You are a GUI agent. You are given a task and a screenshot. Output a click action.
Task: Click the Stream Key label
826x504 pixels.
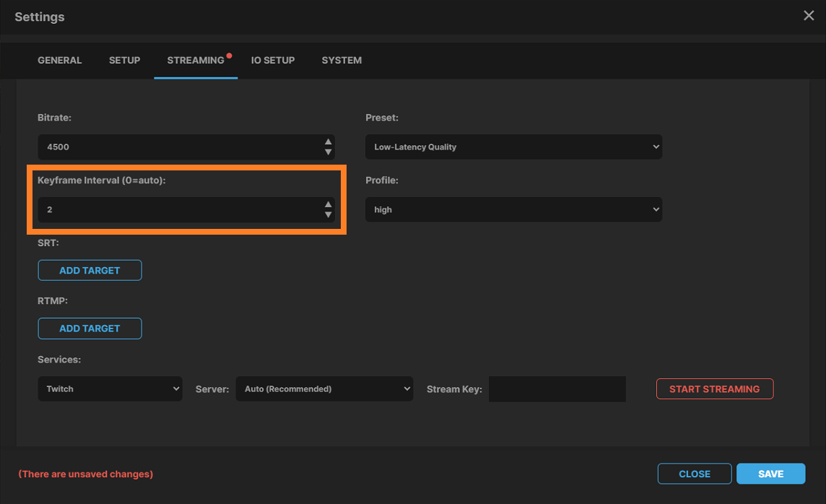(x=454, y=389)
